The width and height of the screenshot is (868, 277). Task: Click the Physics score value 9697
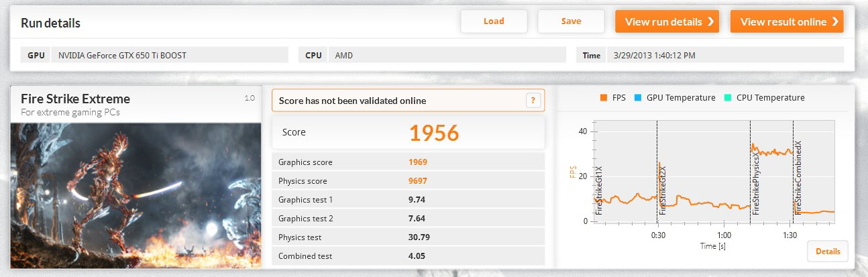pos(418,181)
